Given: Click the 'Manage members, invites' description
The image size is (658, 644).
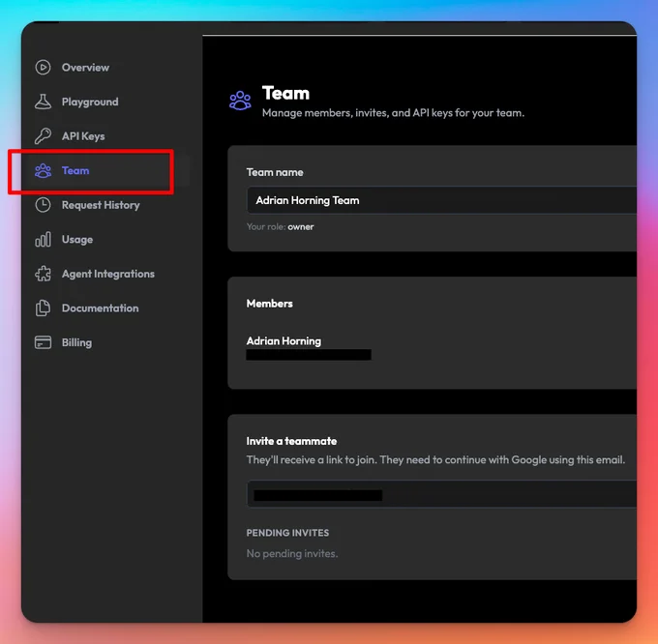Looking at the screenshot, I should coord(393,113).
